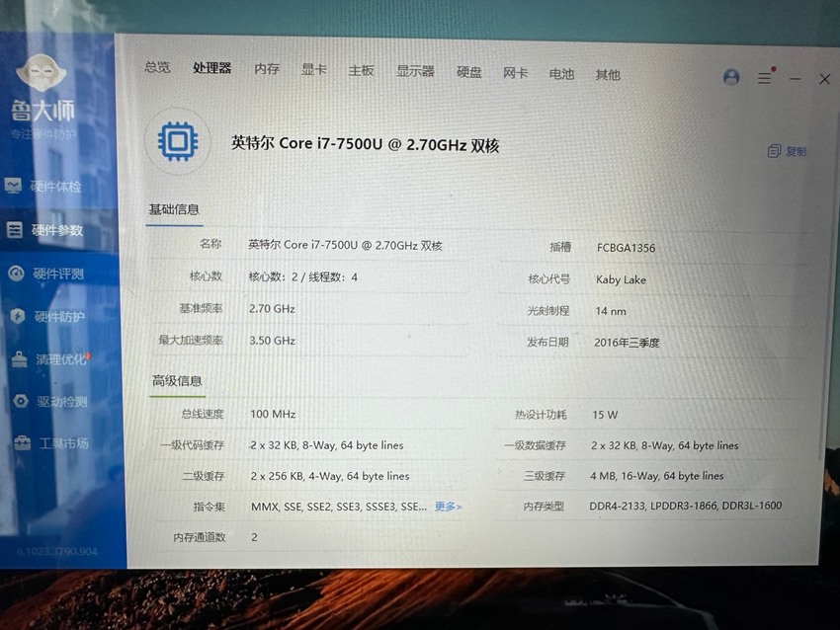The width and height of the screenshot is (840, 630).
Task: Switch to the 其他 other tab
Action: (x=608, y=74)
